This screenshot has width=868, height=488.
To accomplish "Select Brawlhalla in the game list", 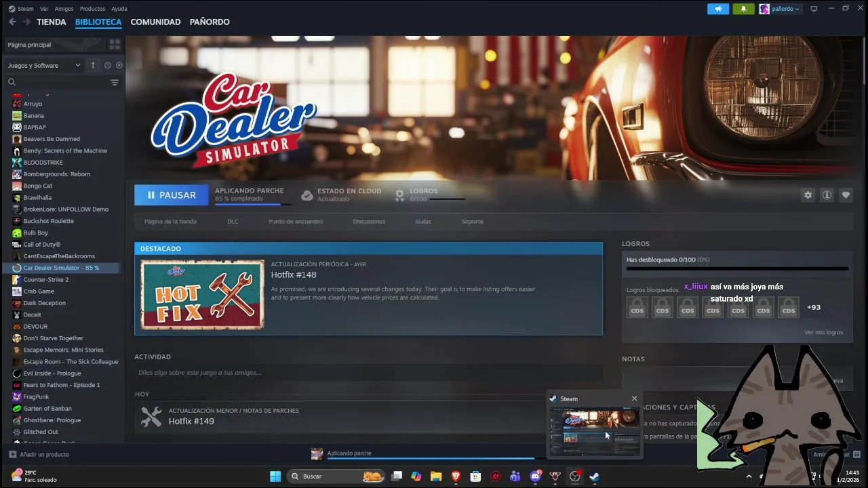I will tap(37, 197).
